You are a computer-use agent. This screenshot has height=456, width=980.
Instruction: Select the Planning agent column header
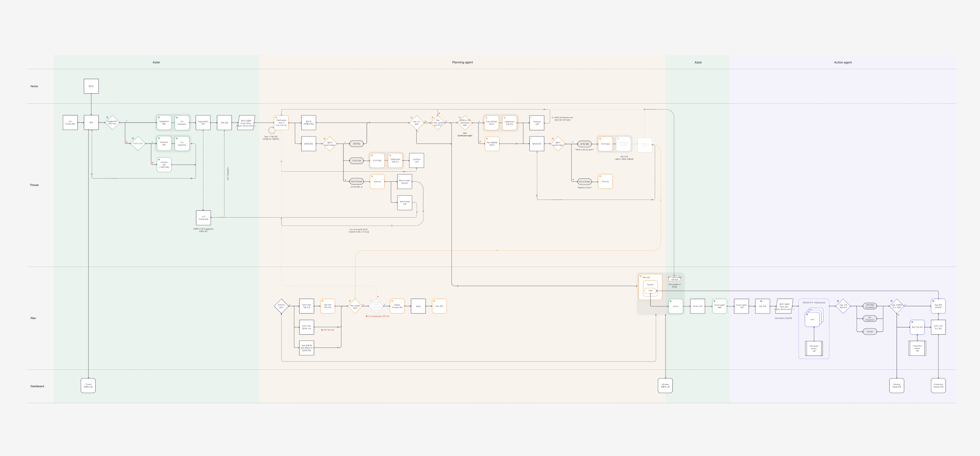click(462, 63)
